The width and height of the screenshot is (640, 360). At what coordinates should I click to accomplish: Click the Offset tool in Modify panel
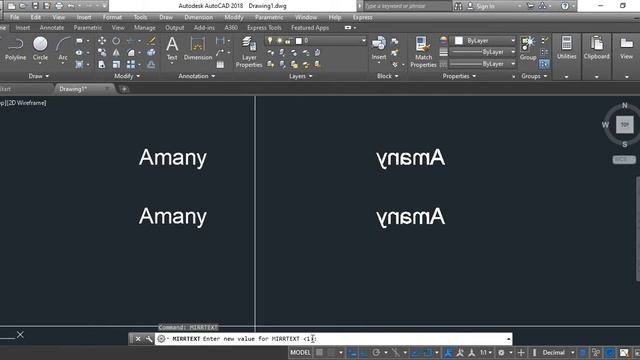coord(151,64)
